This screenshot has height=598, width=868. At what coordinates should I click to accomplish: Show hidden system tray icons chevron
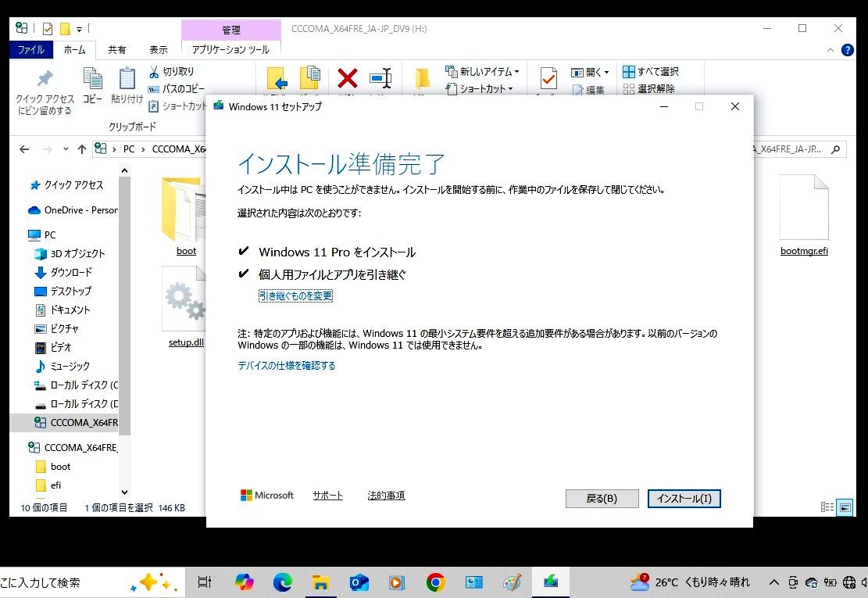[774, 582]
